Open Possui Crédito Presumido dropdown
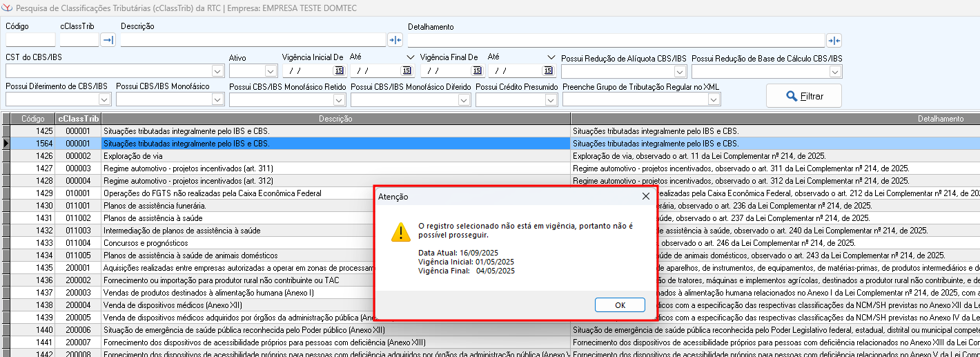This screenshot has width=980, height=357. (x=551, y=100)
